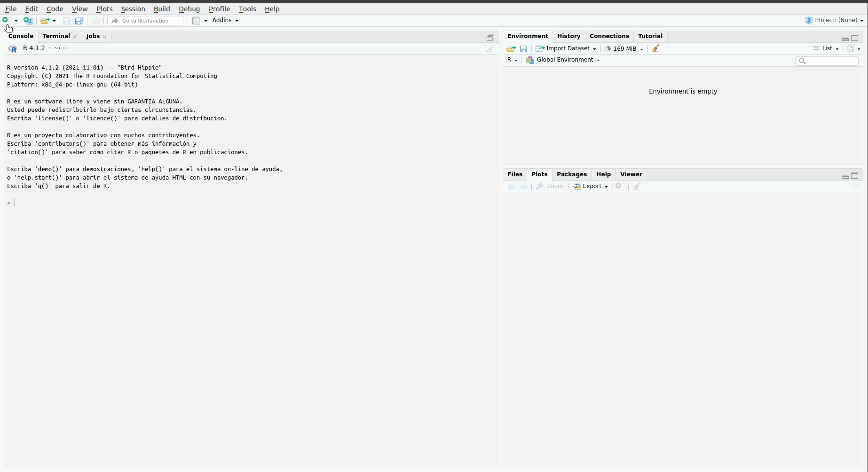The width and height of the screenshot is (868, 472).
Task: Open the Code menu
Action: coord(55,9)
